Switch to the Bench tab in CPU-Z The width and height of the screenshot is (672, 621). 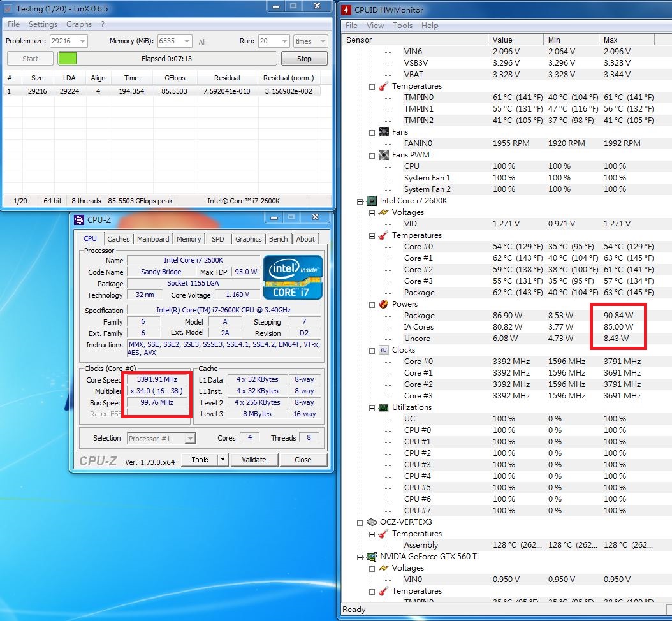(x=278, y=239)
